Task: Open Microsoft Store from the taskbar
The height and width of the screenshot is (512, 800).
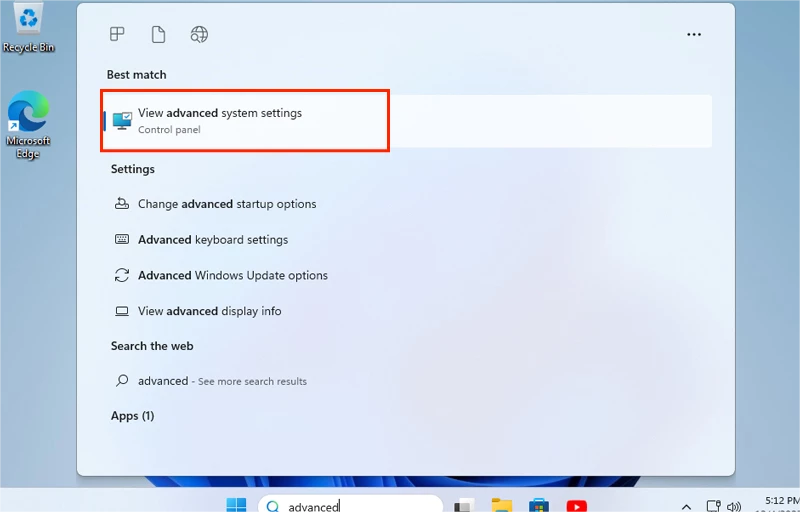Action: tap(539, 505)
